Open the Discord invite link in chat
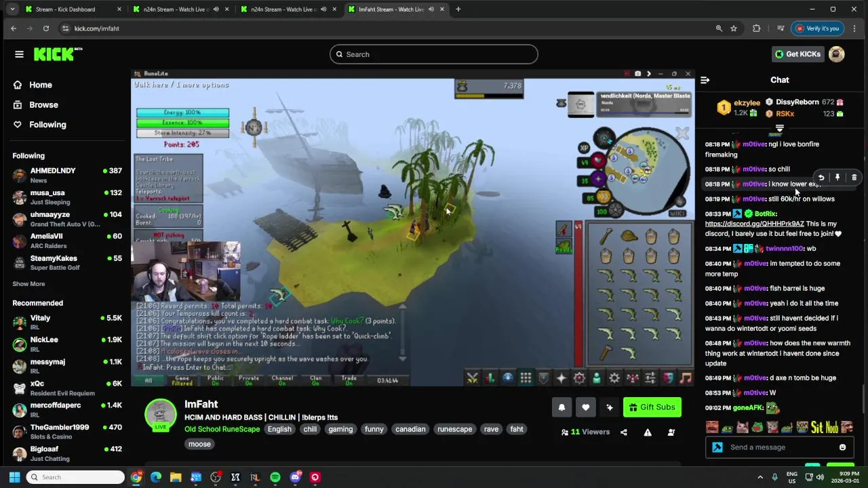This screenshot has height=488, width=868. tap(754, 224)
